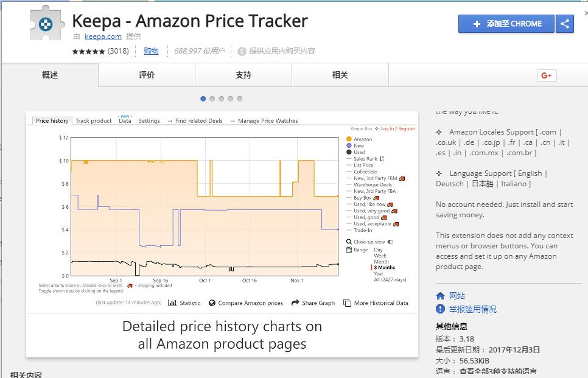Open the keepa.com developer link
The width and height of the screenshot is (588, 378).
click(103, 37)
